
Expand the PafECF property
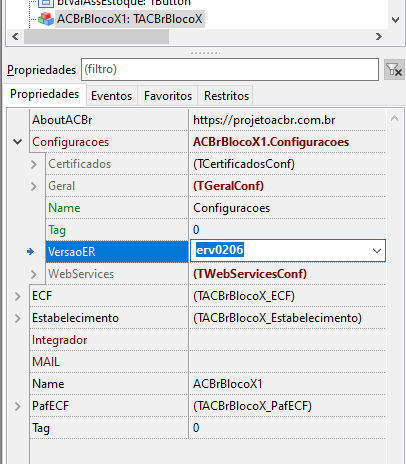[x=18, y=406]
